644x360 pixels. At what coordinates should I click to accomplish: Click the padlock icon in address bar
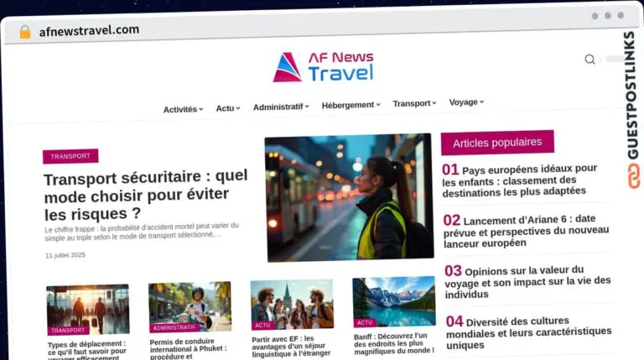point(25,32)
